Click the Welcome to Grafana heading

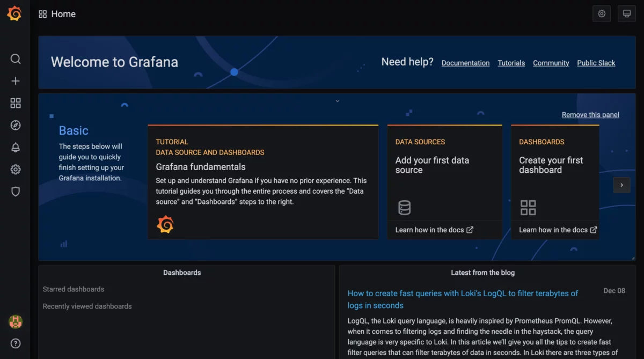coord(114,62)
